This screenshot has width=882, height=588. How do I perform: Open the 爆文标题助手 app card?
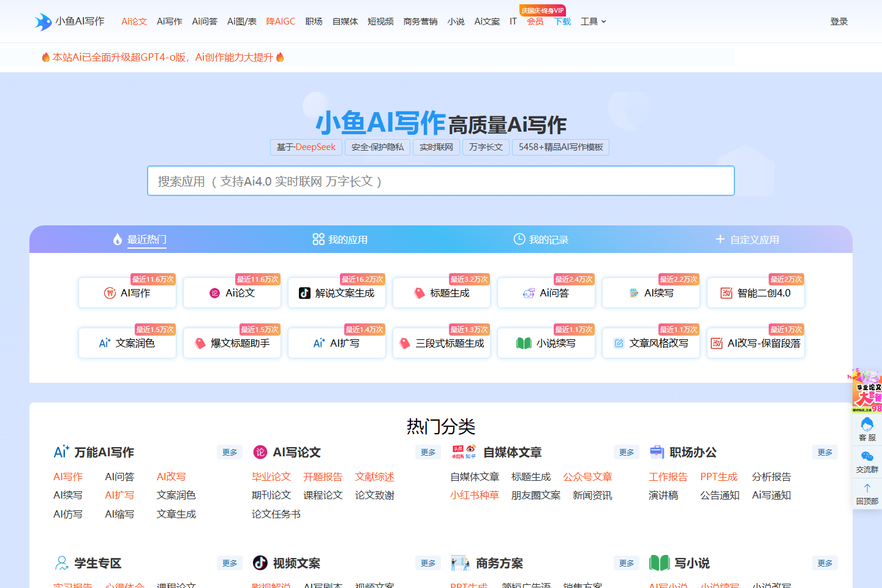[232, 343]
